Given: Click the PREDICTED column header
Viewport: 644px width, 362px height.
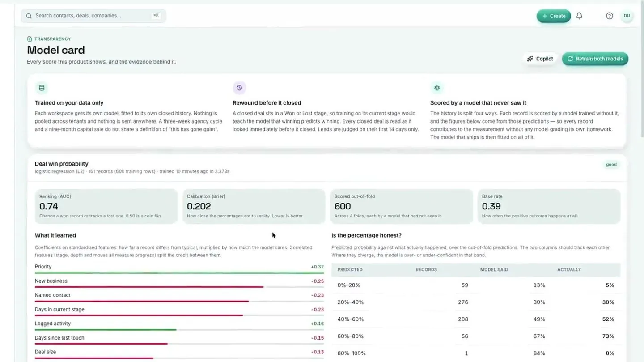Looking at the screenshot, I should click(x=350, y=270).
